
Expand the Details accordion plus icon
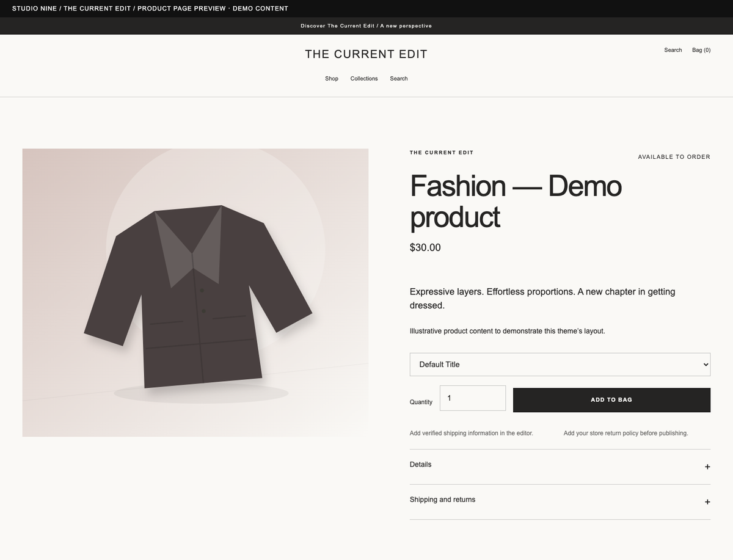point(707,467)
